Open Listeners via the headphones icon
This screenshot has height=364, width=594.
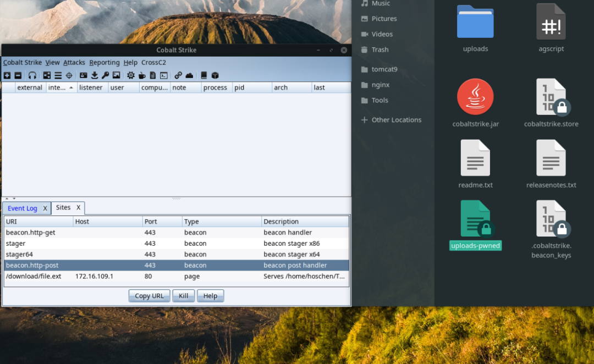point(32,75)
